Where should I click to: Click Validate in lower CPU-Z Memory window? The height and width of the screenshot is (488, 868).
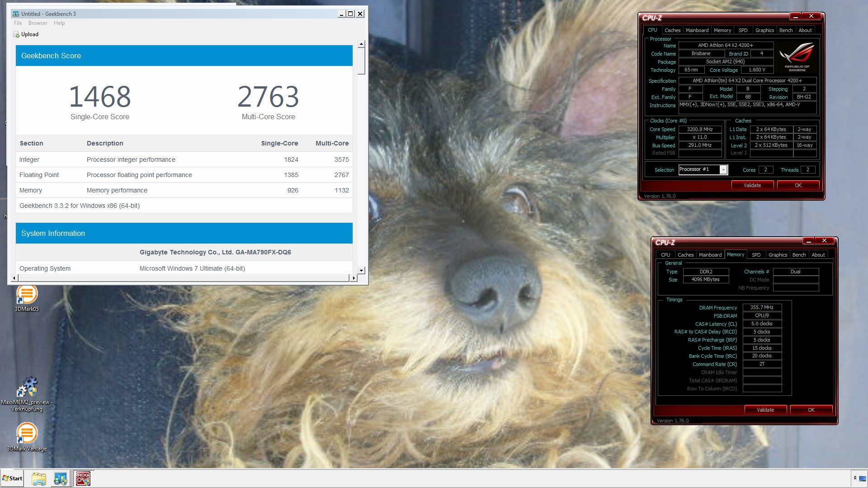coord(765,410)
